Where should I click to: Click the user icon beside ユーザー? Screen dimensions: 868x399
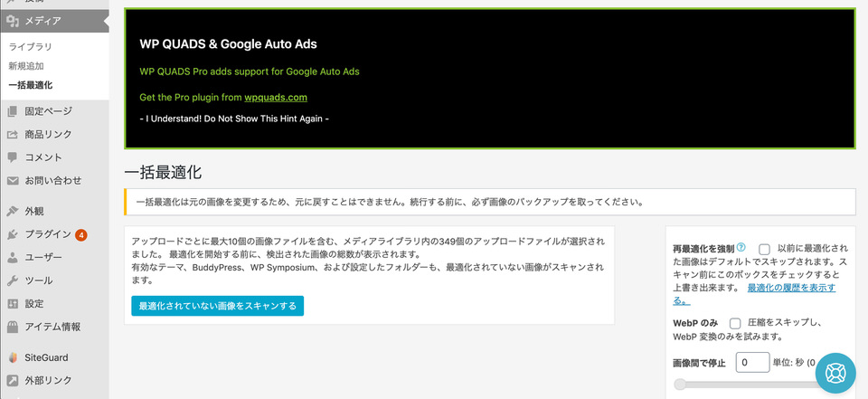(13, 258)
